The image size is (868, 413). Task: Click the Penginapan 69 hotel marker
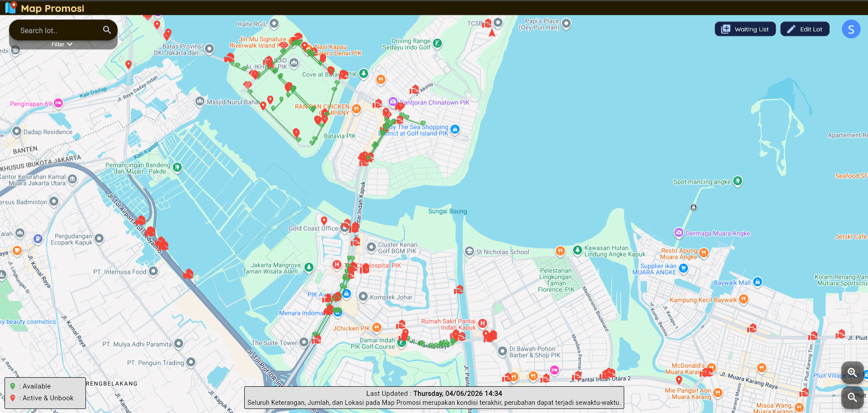coord(58,103)
